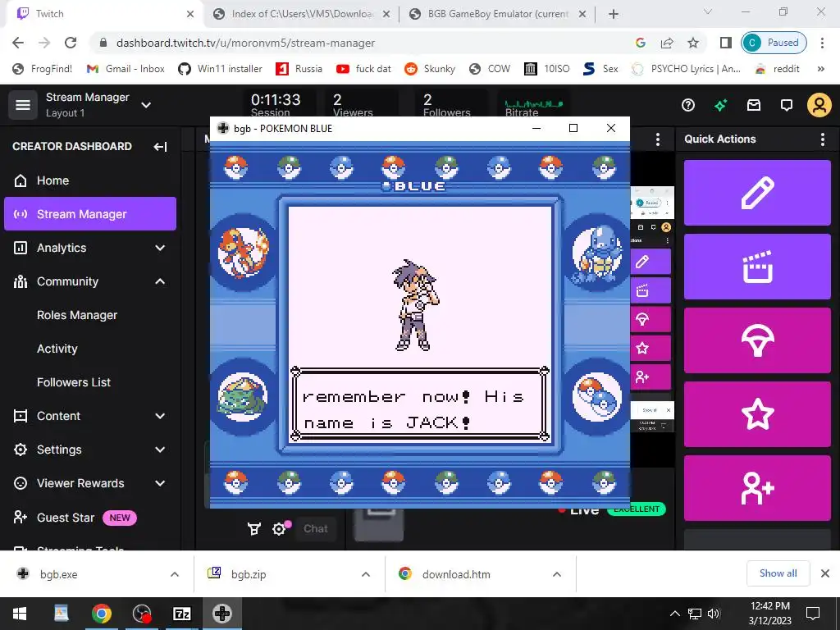The width and height of the screenshot is (840, 630).
Task: Click Show all downloads button
Action: click(778, 573)
